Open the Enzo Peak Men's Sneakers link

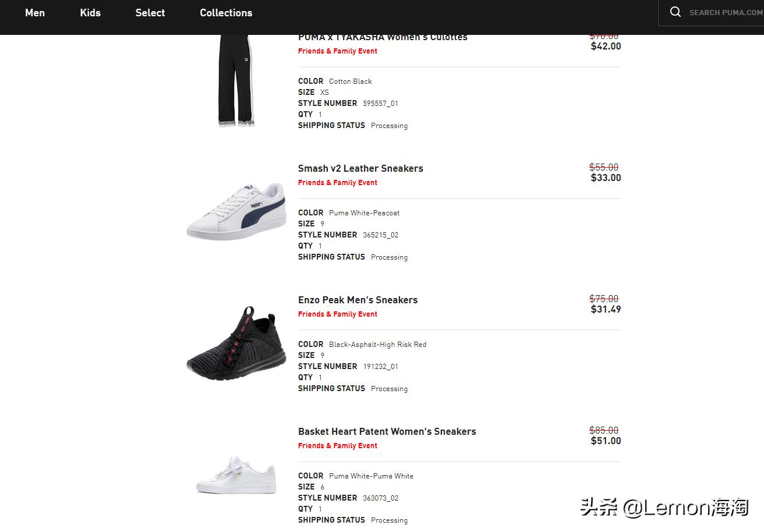pos(358,300)
